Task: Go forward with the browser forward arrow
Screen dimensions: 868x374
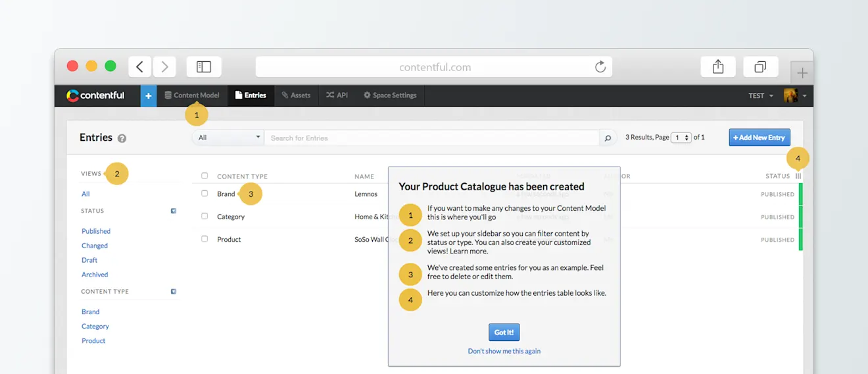Action: pyautogui.click(x=164, y=67)
